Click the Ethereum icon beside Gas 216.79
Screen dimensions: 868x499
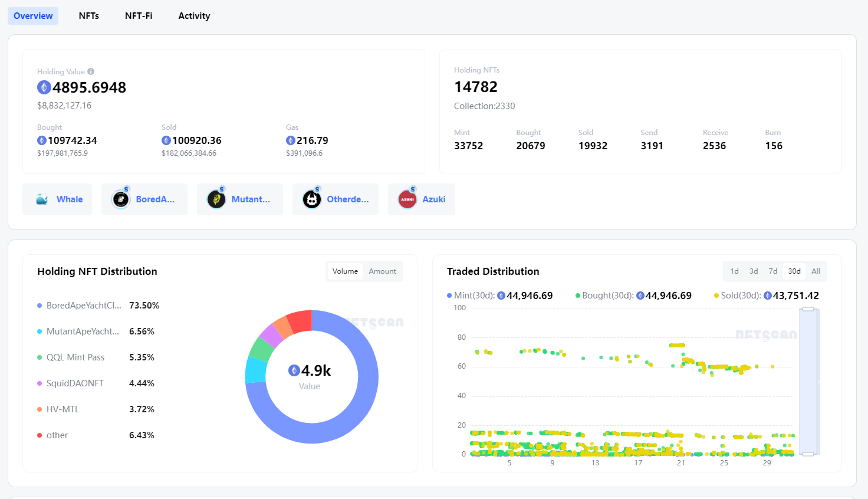290,140
